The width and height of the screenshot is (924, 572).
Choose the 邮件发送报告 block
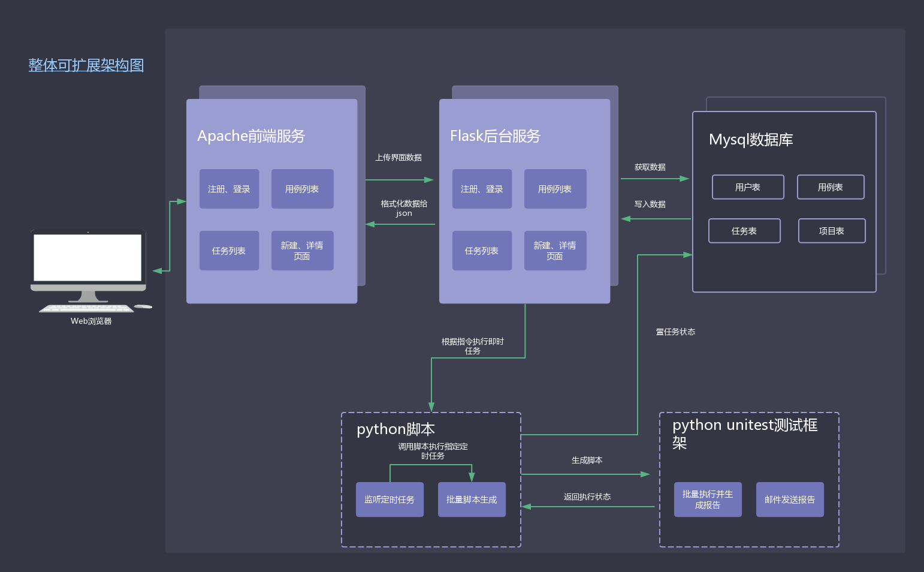click(790, 499)
